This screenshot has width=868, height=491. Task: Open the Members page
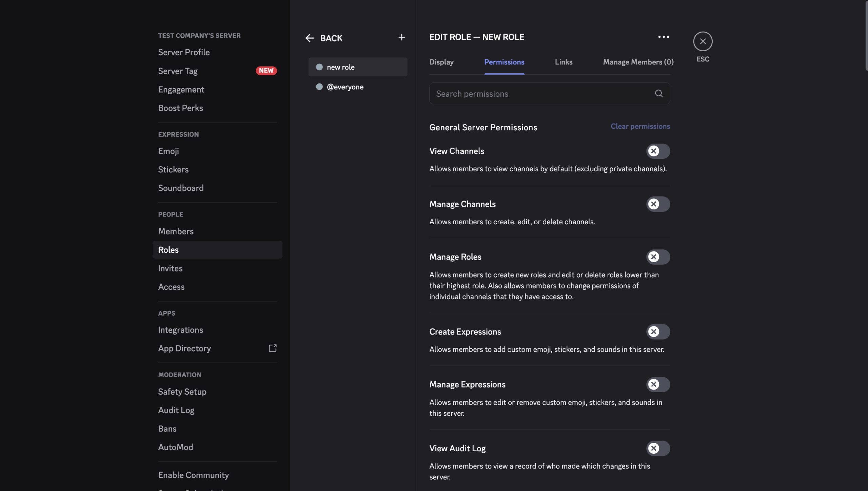coord(217,231)
